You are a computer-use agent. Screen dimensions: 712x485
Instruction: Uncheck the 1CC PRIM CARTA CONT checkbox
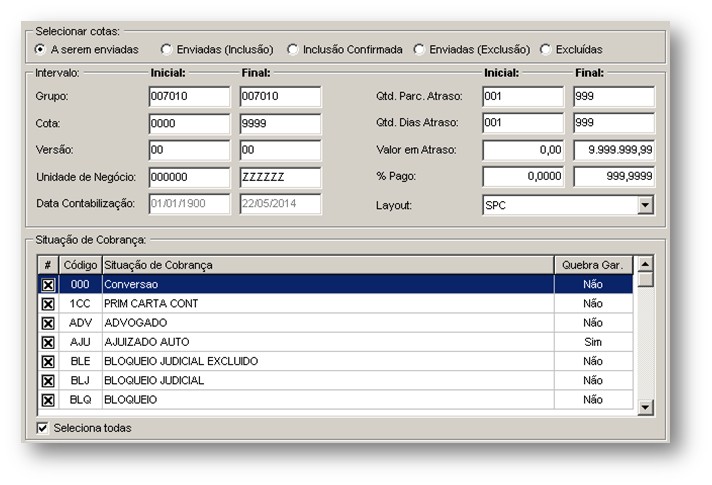[48, 304]
